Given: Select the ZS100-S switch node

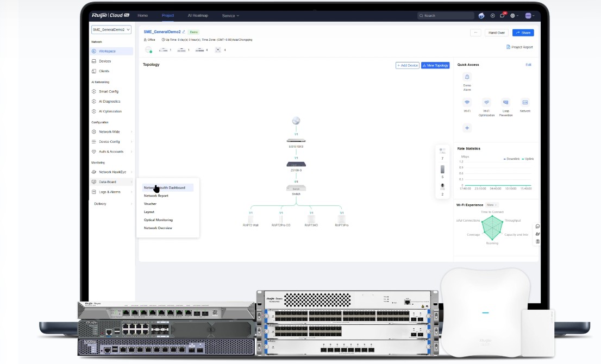Looking at the screenshot, I should click(296, 166).
